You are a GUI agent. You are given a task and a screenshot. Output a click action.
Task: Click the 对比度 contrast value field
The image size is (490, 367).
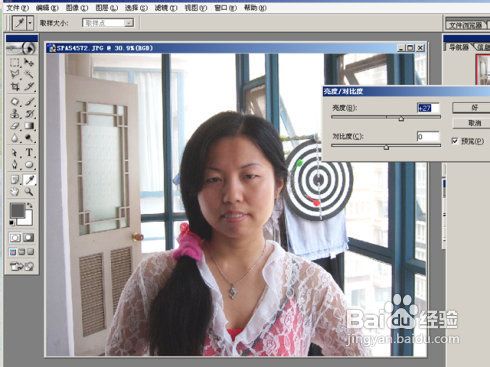[428, 136]
